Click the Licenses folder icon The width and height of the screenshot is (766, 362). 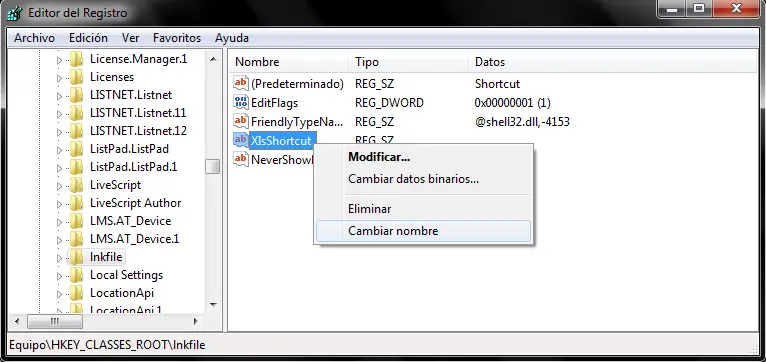76,77
